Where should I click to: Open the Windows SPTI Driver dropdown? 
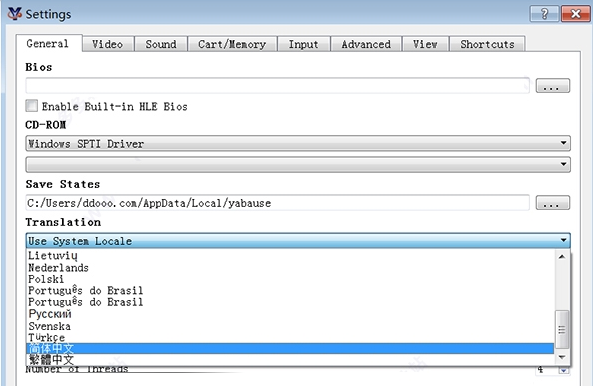[x=298, y=143]
